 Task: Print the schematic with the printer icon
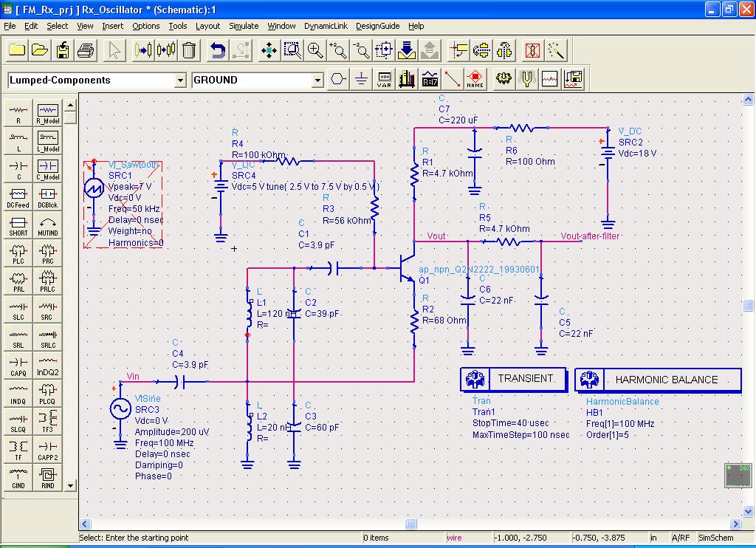[x=86, y=50]
